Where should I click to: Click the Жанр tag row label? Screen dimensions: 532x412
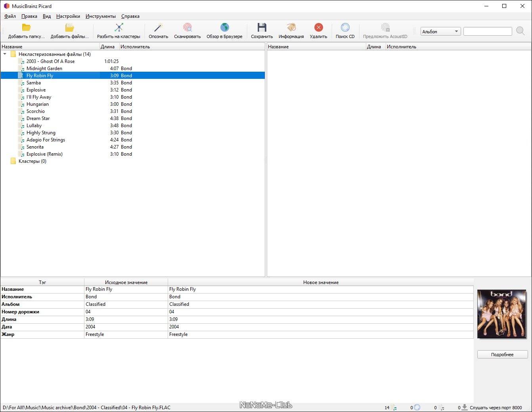tap(8, 334)
